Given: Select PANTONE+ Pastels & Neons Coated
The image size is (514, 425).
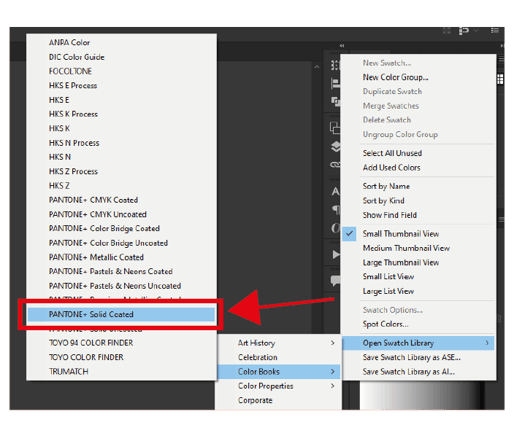Looking at the screenshot, I should (x=111, y=272).
